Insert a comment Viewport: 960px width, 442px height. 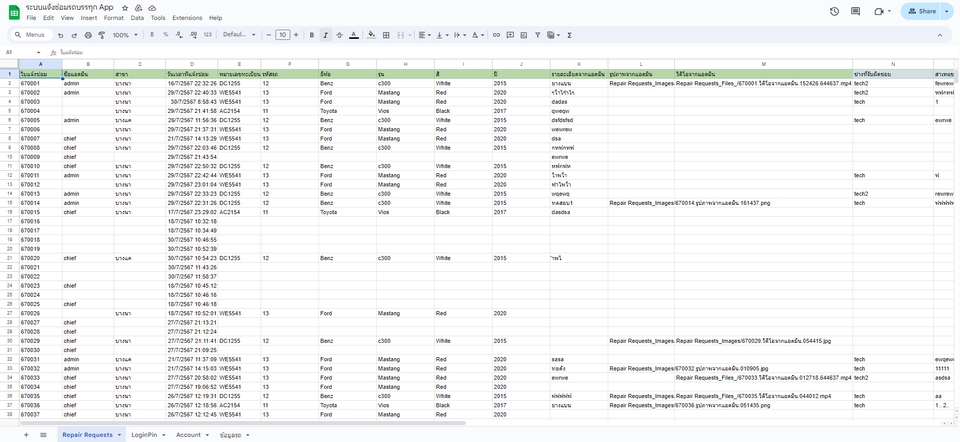510,35
